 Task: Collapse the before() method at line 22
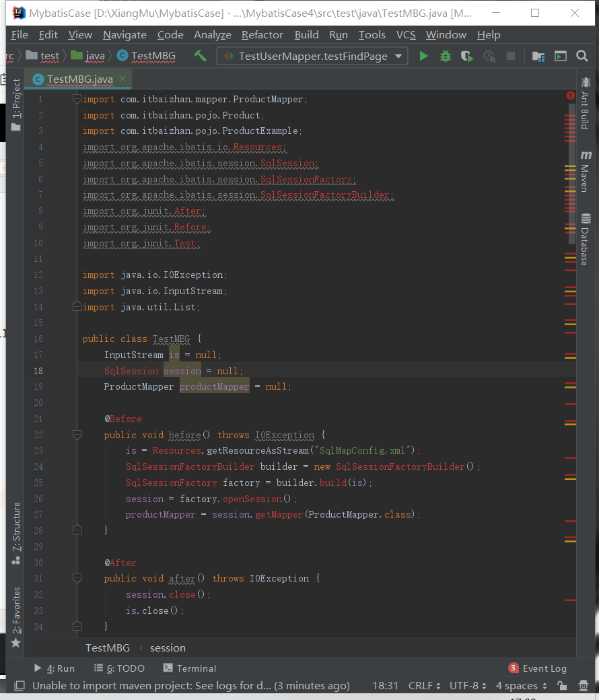77,434
